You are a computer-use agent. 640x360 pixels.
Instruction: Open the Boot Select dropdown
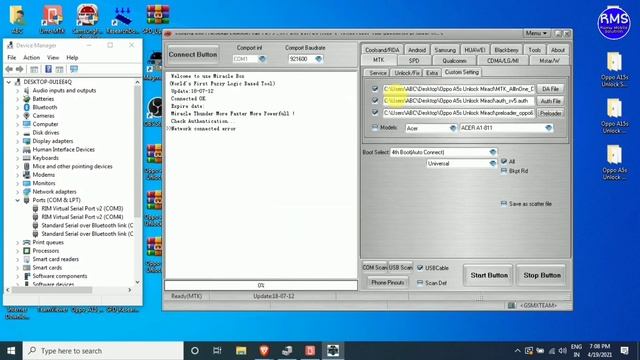pyautogui.click(x=493, y=152)
